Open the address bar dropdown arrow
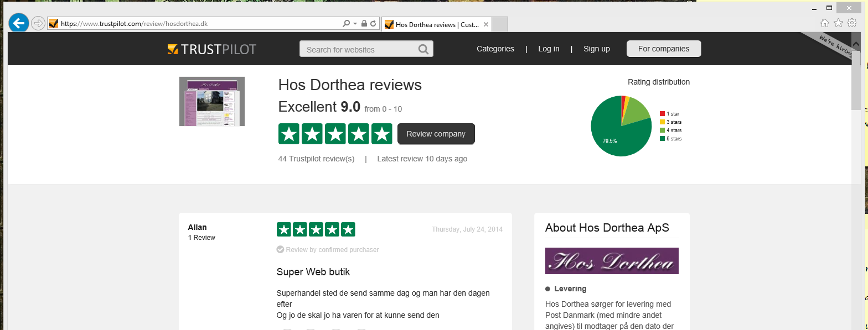868x330 pixels. click(x=355, y=24)
